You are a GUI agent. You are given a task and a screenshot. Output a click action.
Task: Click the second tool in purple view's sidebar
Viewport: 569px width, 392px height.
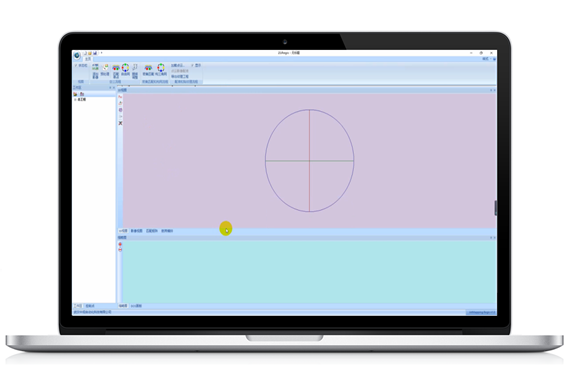[x=120, y=103]
